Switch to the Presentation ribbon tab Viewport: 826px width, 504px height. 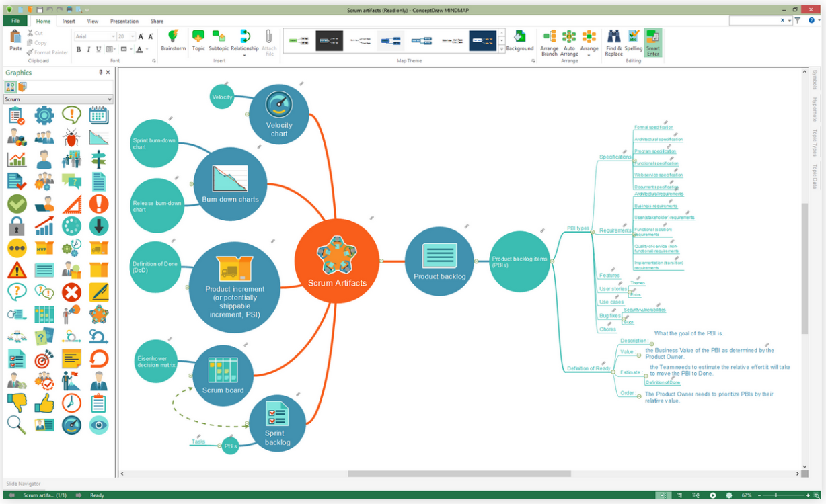tap(124, 21)
